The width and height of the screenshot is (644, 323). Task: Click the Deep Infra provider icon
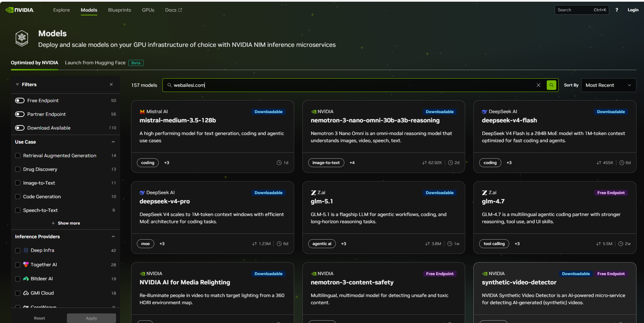[26, 250]
